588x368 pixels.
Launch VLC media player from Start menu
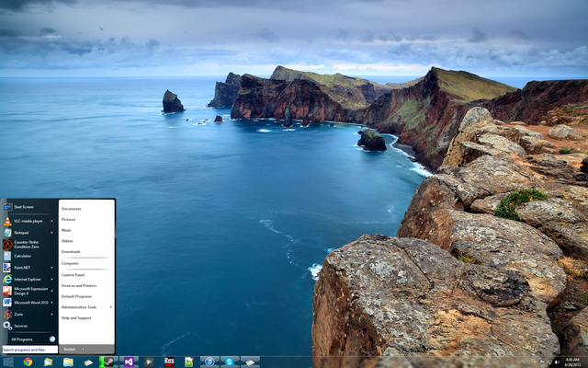coord(29,221)
